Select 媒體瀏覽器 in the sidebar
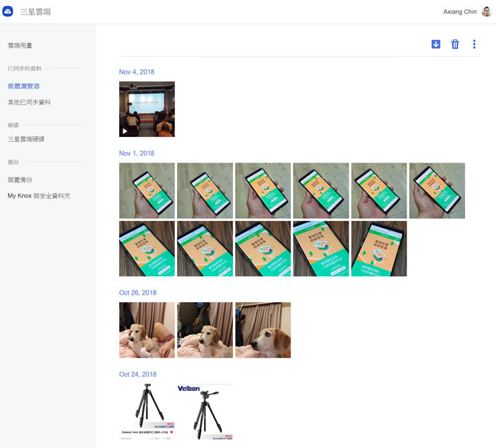 [23, 86]
